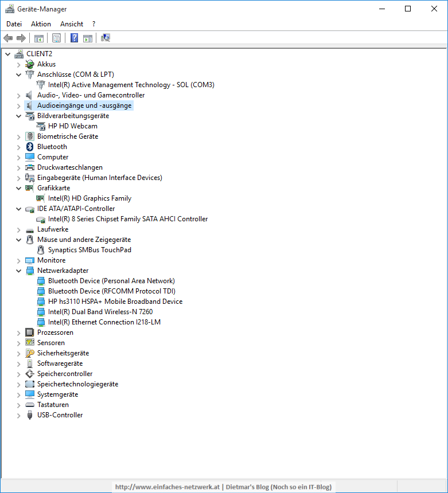Maximize the Geräte-Manager window

click(408, 9)
